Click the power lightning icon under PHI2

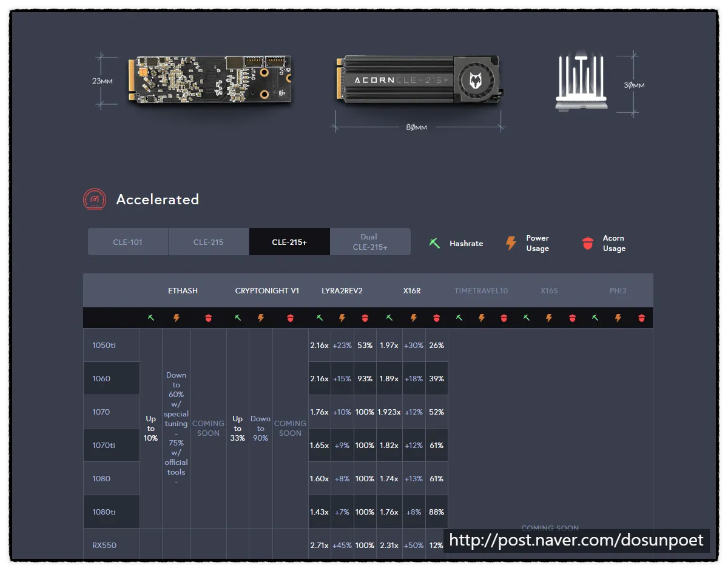[x=618, y=318]
